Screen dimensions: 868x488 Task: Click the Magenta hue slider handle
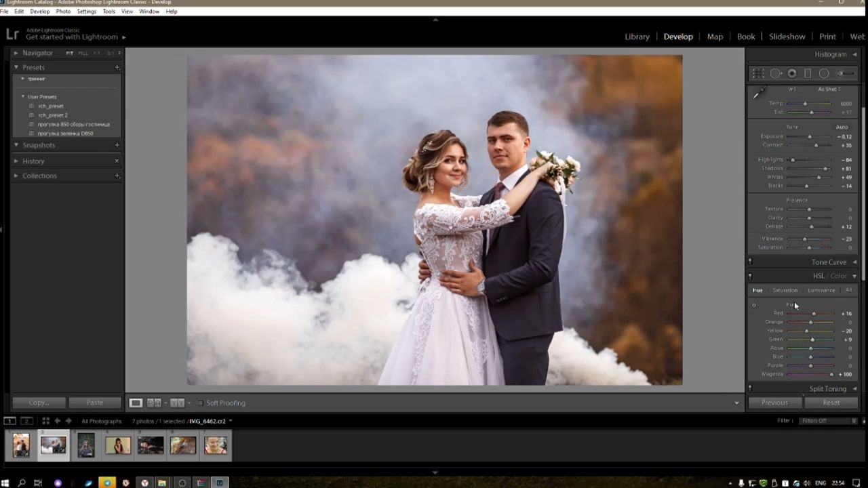point(831,374)
